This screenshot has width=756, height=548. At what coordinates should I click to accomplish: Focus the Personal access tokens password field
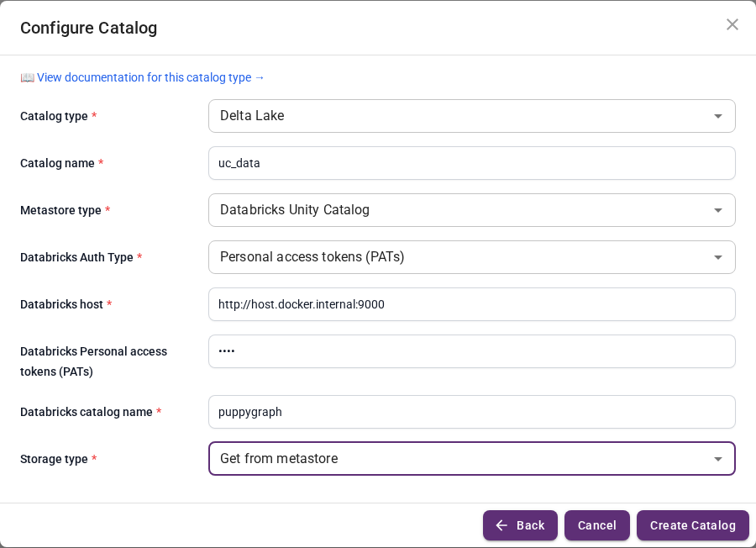point(471,351)
